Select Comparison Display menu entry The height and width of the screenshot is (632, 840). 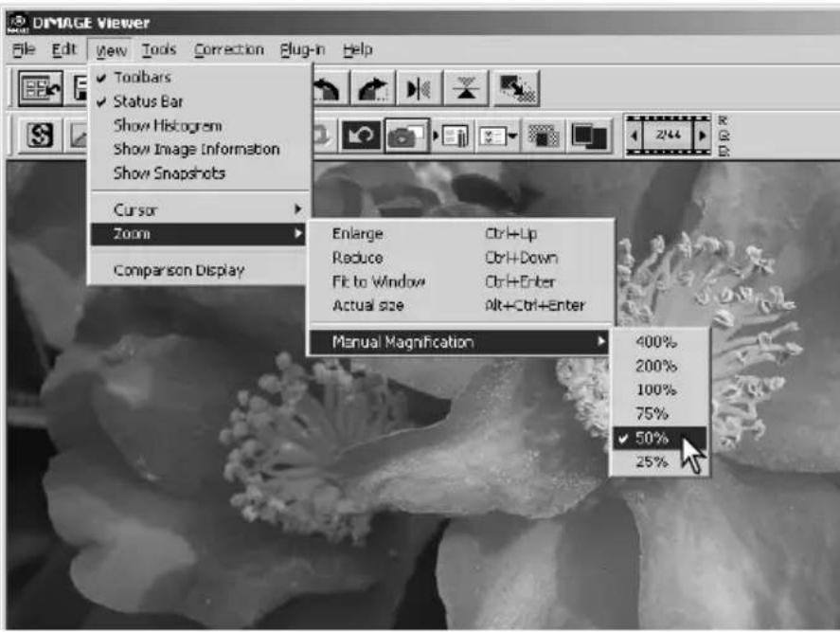pos(199,270)
